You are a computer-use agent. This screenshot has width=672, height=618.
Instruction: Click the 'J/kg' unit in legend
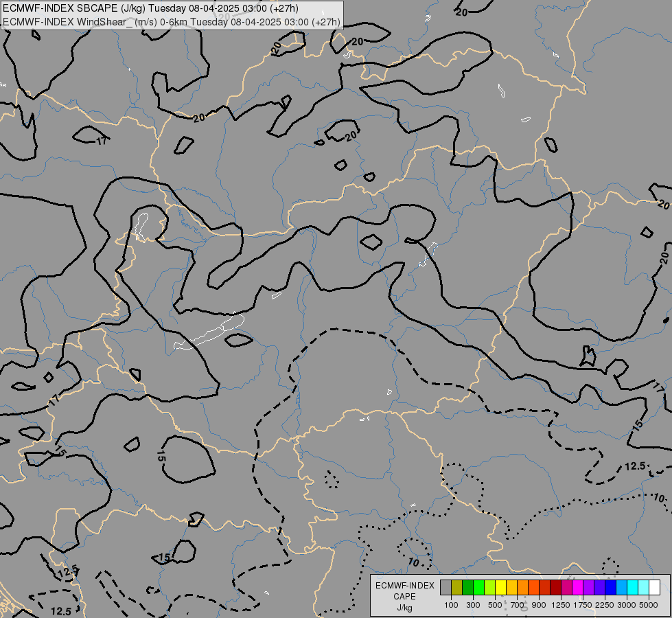pos(404,608)
